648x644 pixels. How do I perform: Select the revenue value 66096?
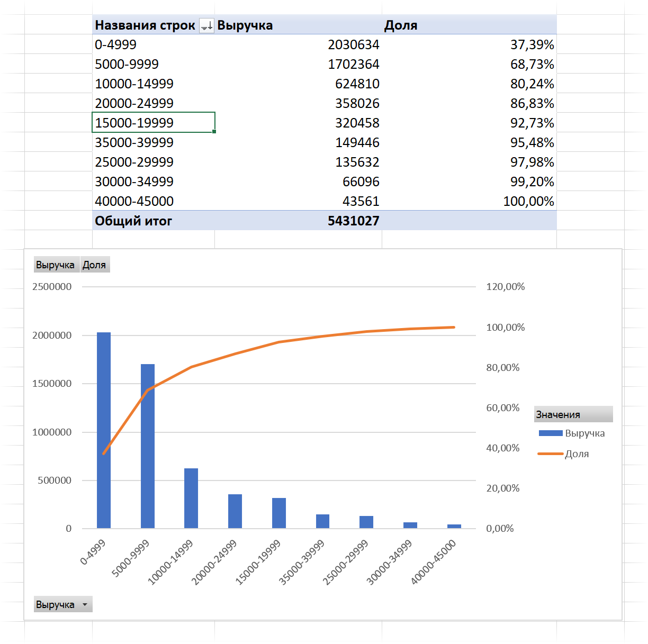pyautogui.click(x=298, y=182)
